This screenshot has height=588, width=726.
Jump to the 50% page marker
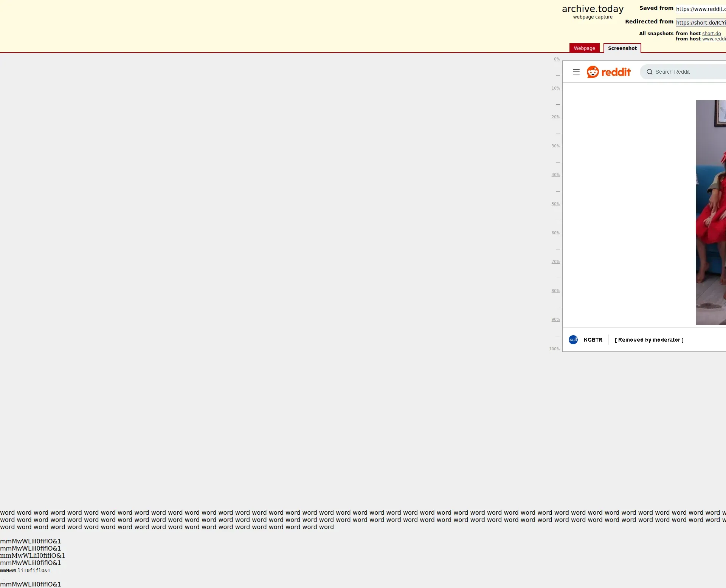click(555, 204)
